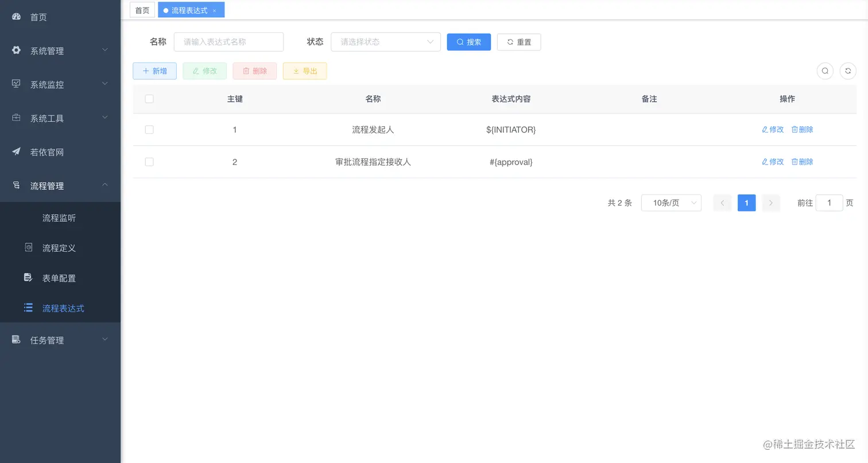Screen dimensions: 868x463
Task: Expand the 系统管理 menu chevron
Action: pos(105,50)
